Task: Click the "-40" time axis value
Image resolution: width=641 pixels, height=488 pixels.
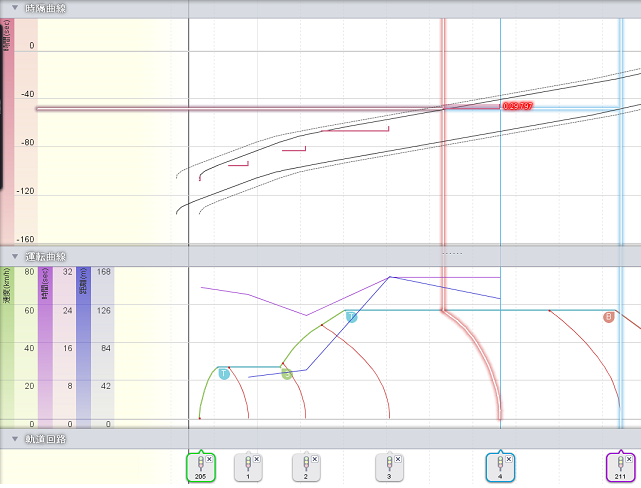Action: click(27, 94)
